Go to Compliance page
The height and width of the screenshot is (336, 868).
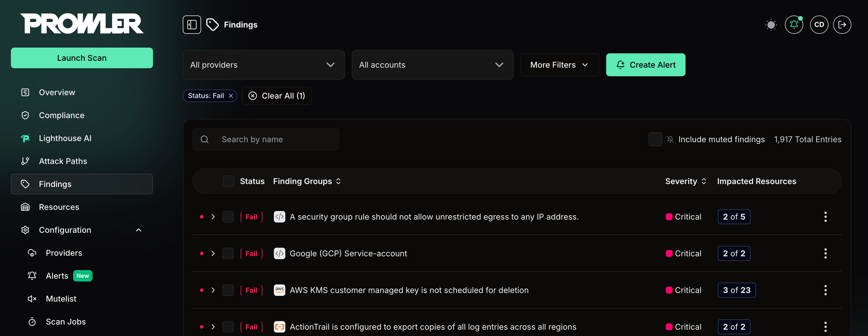[x=82, y=115]
